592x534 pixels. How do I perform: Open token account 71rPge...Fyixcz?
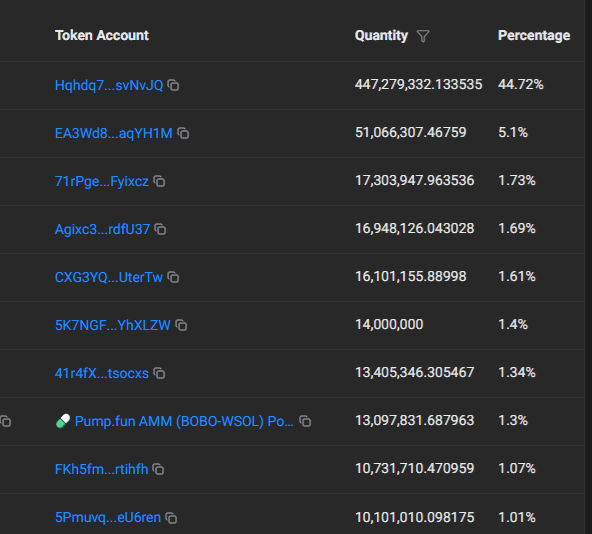click(x=102, y=181)
